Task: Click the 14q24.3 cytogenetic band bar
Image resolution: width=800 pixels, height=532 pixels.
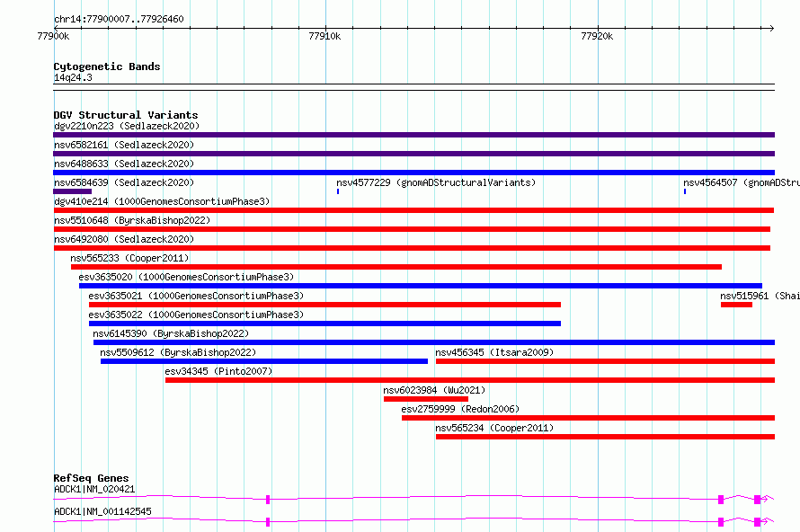Action: point(413,87)
